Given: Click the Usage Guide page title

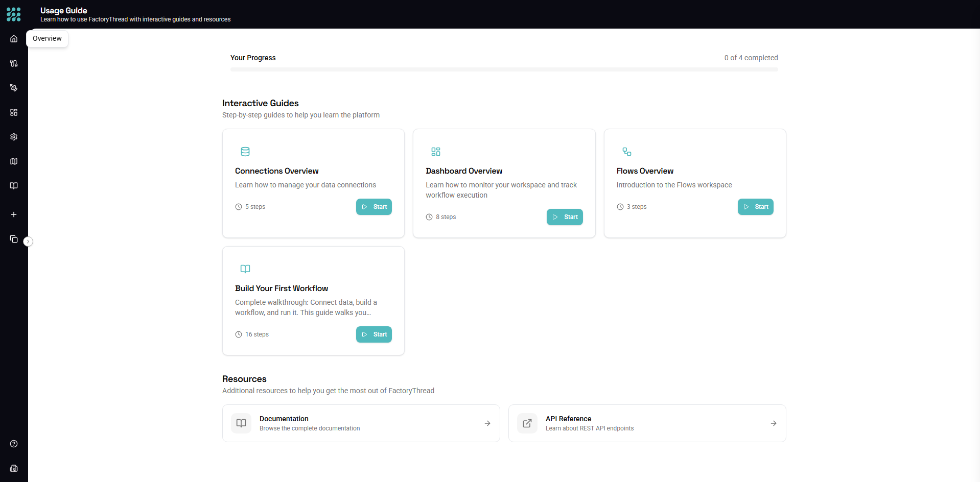Looking at the screenshot, I should pyautogui.click(x=64, y=11).
